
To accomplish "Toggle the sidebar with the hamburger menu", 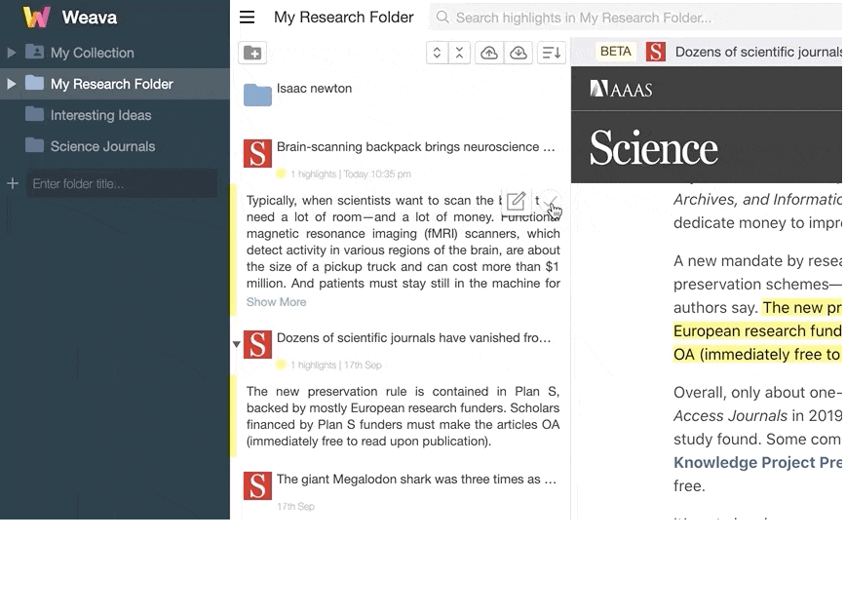I will point(248,17).
